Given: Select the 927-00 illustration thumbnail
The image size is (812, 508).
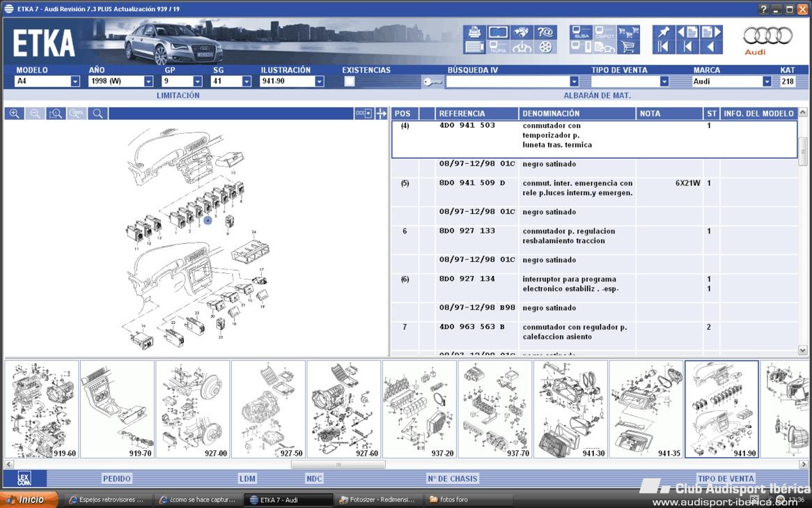Looking at the screenshot, I should click(x=193, y=409).
